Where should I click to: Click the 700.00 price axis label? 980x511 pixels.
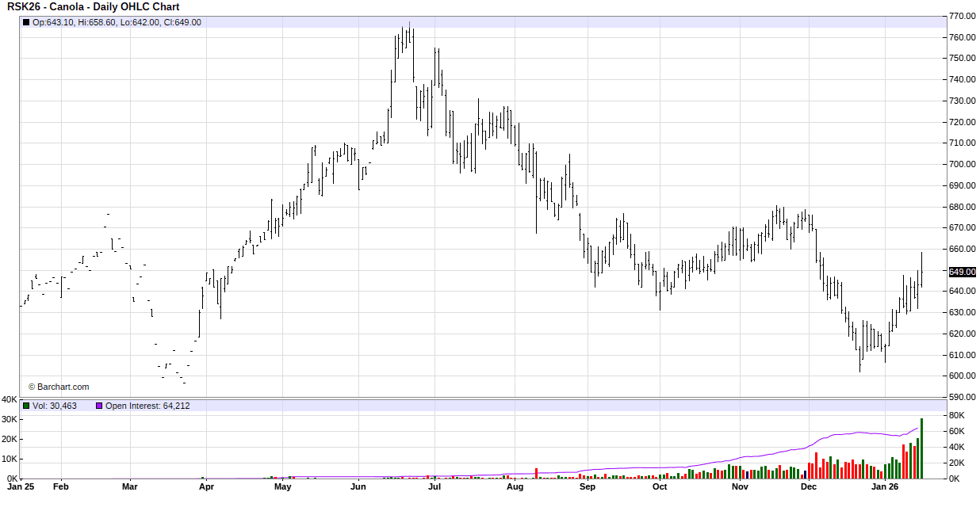(x=962, y=164)
